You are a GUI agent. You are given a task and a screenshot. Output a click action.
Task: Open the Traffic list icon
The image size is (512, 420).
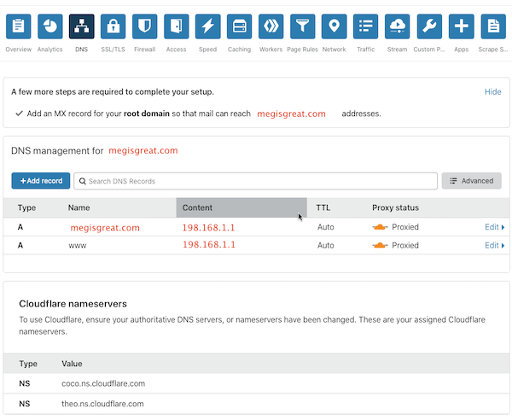click(x=366, y=26)
